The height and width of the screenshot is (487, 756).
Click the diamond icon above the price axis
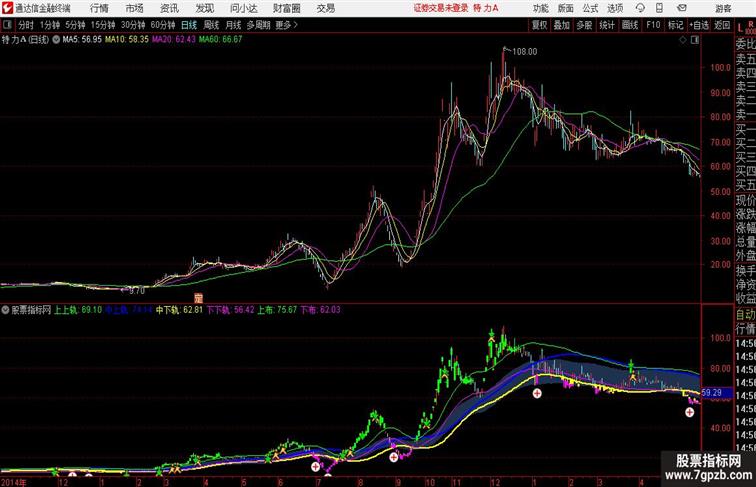[x=683, y=40]
